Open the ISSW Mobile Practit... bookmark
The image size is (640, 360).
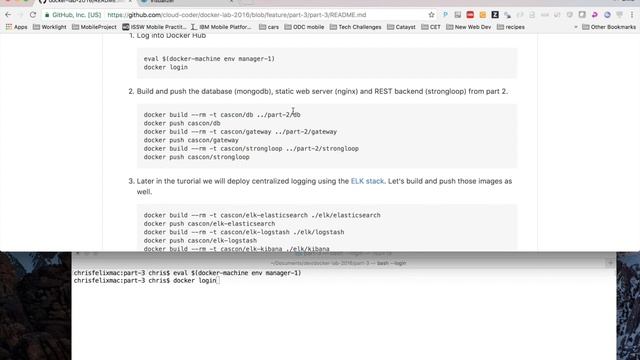(154, 27)
